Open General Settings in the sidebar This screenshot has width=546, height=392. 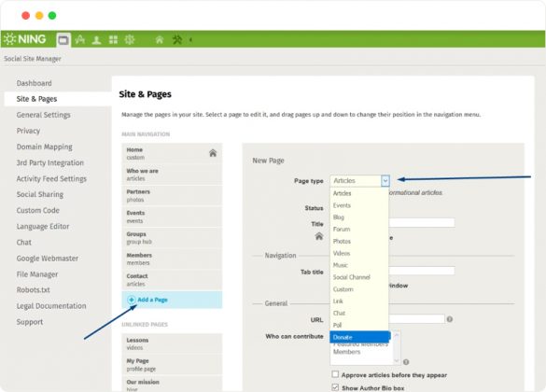click(43, 115)
